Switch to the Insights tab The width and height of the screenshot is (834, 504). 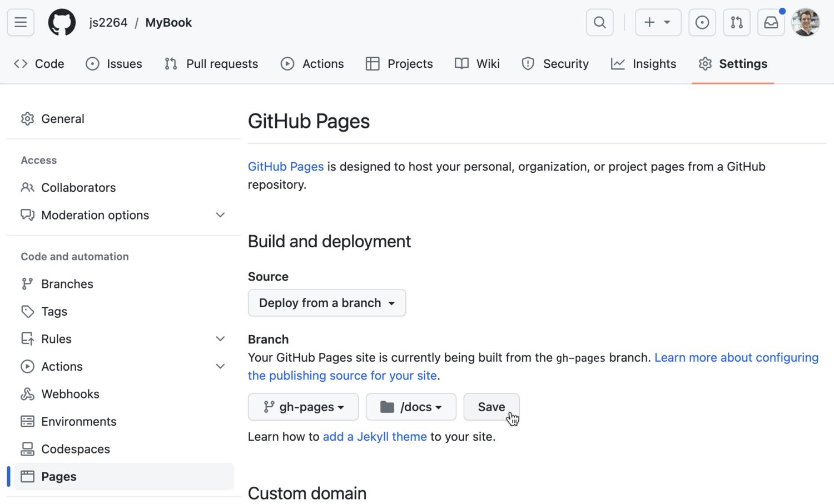[643, 64]
